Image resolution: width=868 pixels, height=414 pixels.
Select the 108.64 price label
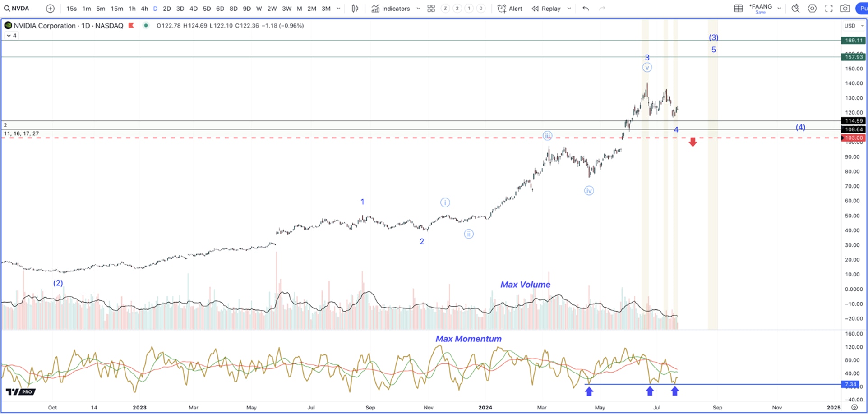pyautogui.click(x=853, y=129)
